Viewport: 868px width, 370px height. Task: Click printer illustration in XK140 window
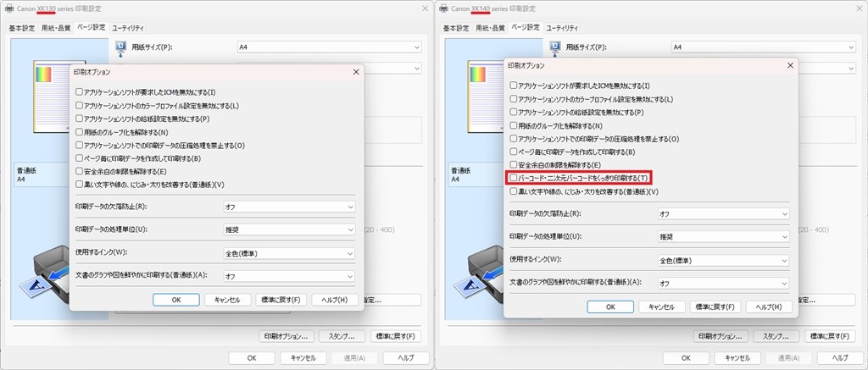pos(478,270)
